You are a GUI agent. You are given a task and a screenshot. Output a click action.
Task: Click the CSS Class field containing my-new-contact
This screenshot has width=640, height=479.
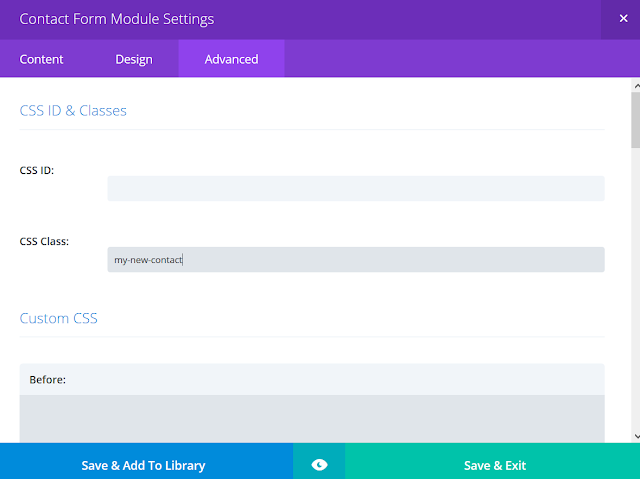356,259
